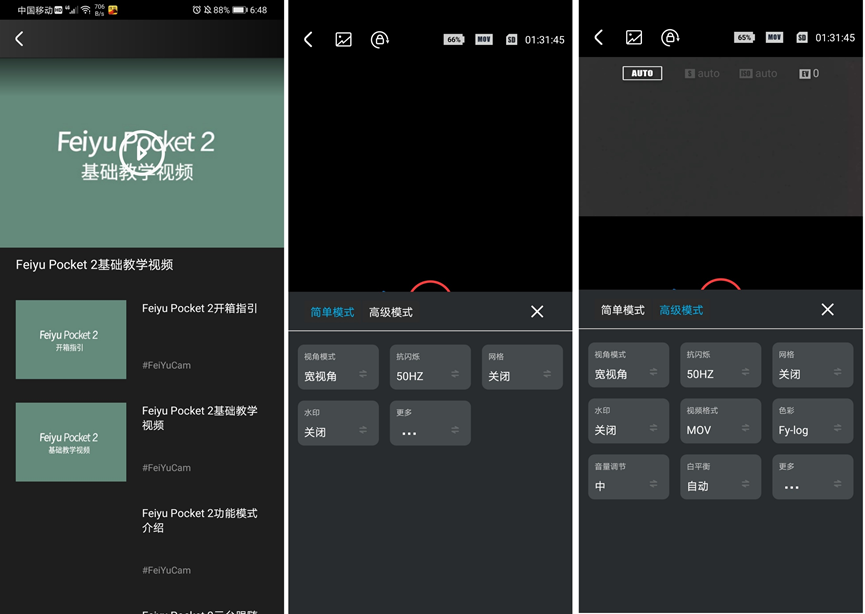Select the ISO auto indicator

(x=758, y=73)
